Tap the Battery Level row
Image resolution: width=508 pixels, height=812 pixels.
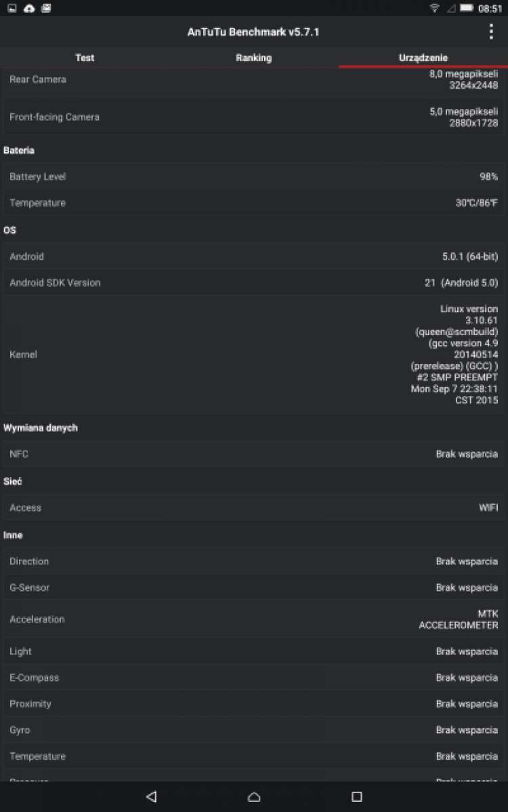(x=254, y=177)
